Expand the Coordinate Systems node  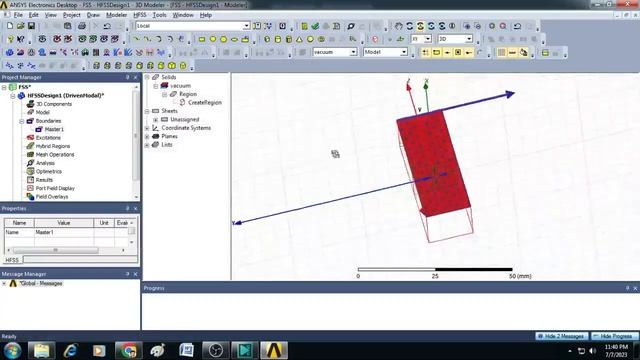147,128
